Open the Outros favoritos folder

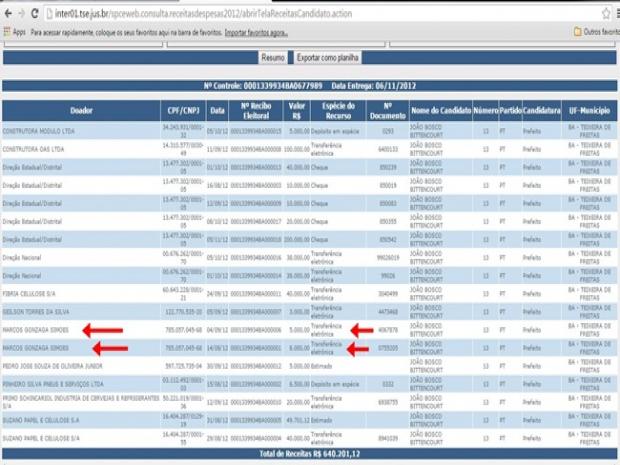click(591, 32)
